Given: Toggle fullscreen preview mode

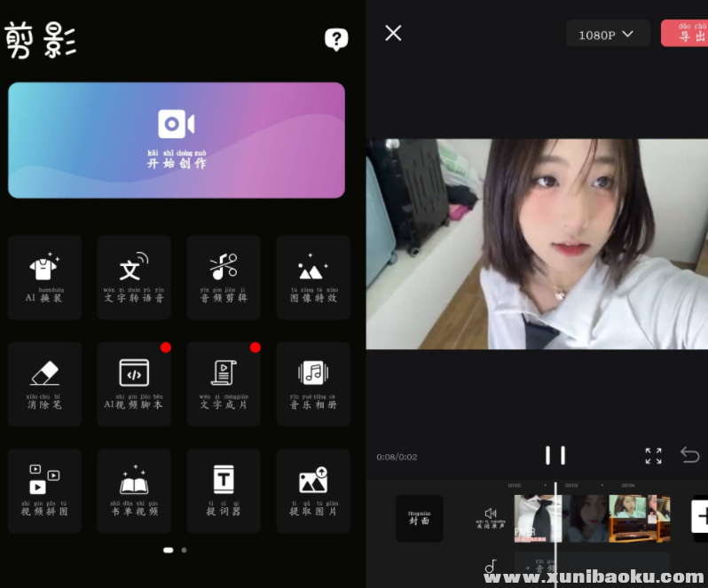Looking at the screenshot, I should (653, 456).
